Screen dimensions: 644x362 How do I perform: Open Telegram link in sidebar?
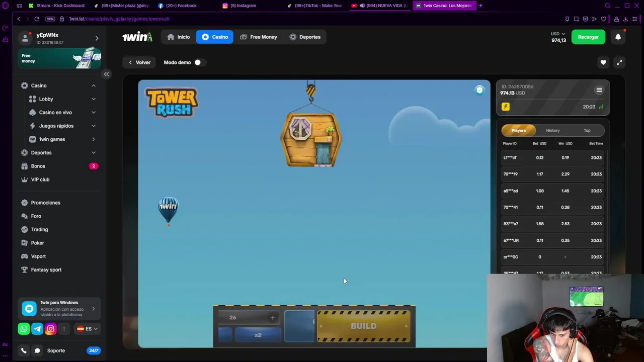click(x=37, y=329)
